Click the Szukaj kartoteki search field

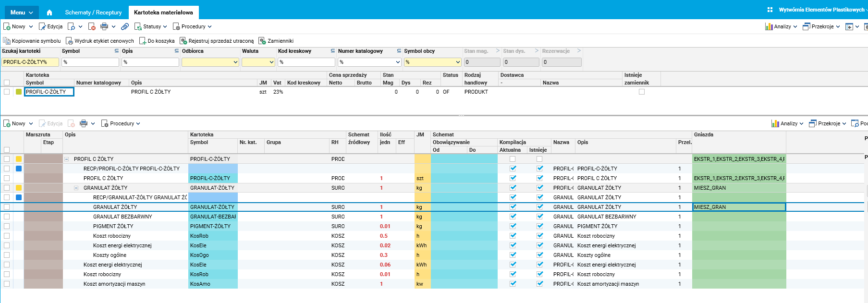(x=30, y=62)
